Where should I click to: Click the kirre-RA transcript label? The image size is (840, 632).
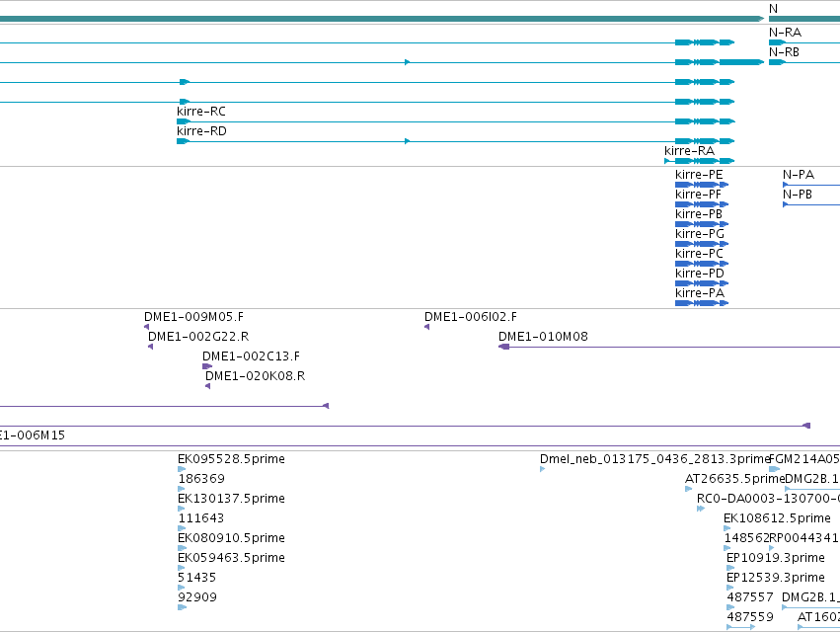[x=689, y=151]
